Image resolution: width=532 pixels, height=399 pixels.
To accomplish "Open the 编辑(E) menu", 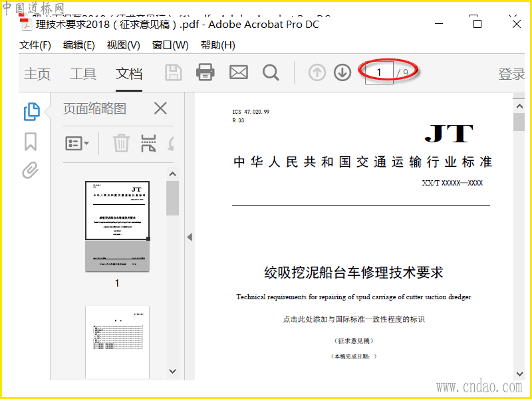I will pyautogui.click(x=78, y=45).
